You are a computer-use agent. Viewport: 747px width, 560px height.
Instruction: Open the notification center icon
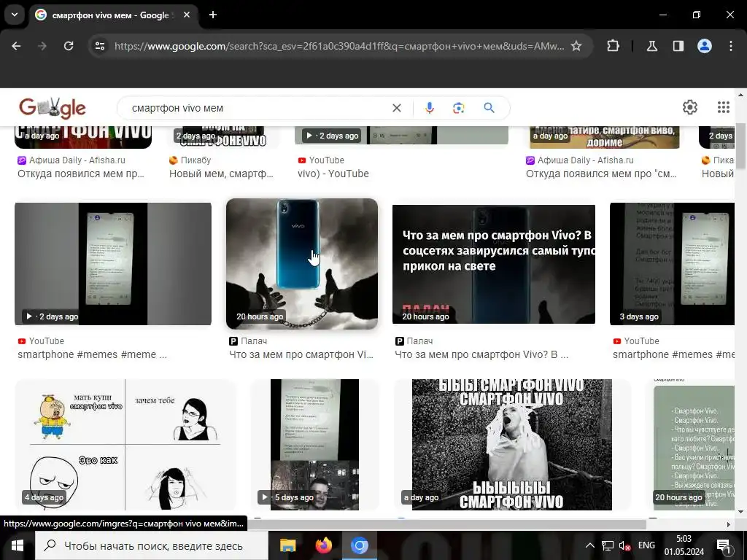pyautogui.click(x=723, y=546)
